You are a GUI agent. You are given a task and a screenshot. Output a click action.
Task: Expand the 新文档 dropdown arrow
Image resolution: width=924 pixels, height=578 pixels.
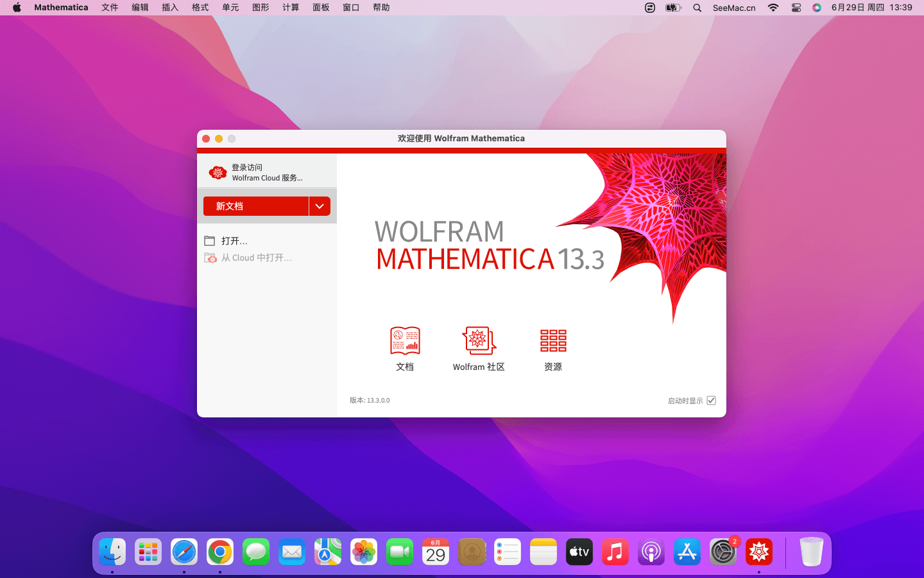click(x=320, y=206)
